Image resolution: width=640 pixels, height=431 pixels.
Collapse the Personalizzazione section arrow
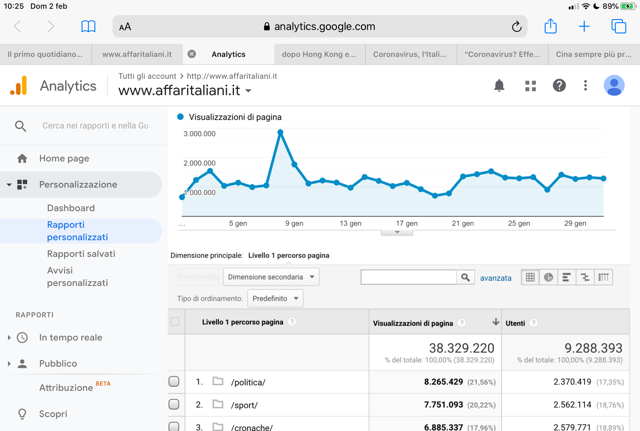pyautogui.click(x=9, y=184)
